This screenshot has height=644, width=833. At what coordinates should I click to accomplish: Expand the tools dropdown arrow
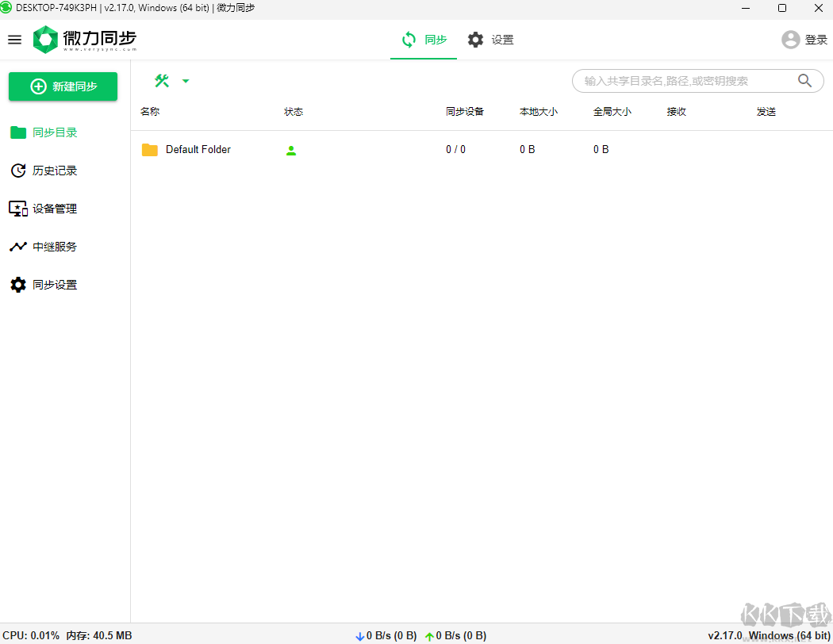(x=186, y=81)
